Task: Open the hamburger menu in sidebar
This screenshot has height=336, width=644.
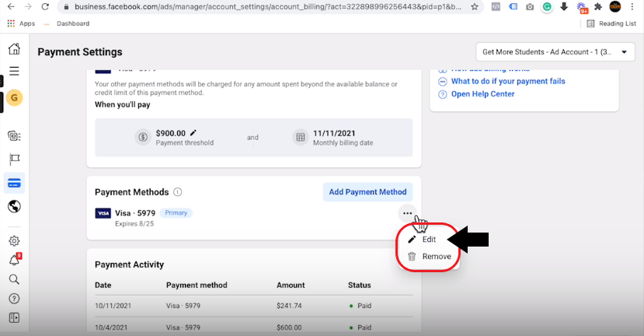Action: (x=14, y=71)
